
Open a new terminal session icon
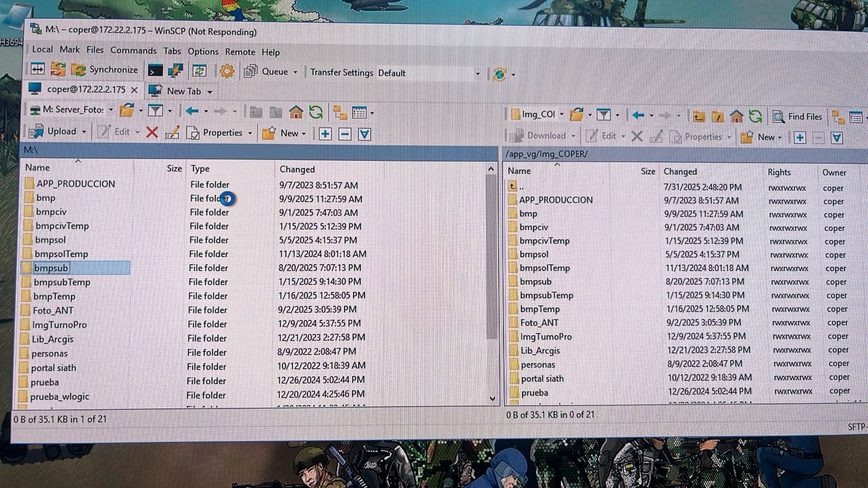(x=155, y=70)
